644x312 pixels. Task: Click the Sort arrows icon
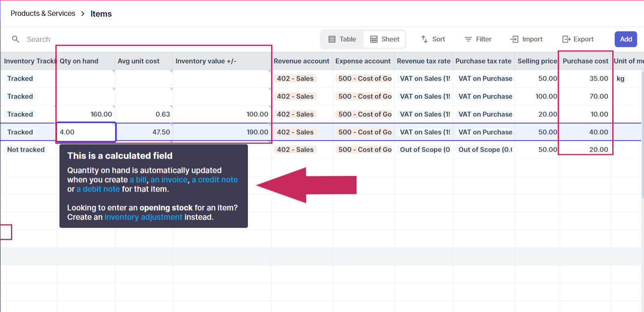[x=424, y=39]
